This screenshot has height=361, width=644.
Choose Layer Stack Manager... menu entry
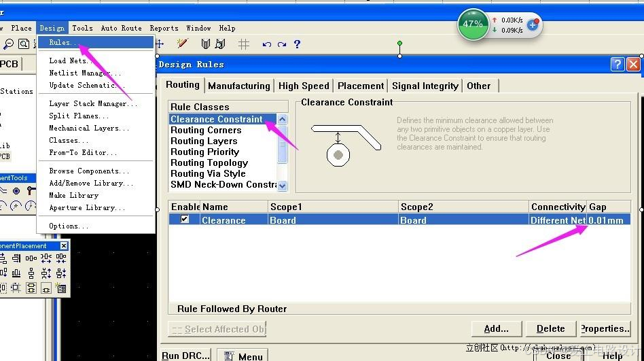96,103
